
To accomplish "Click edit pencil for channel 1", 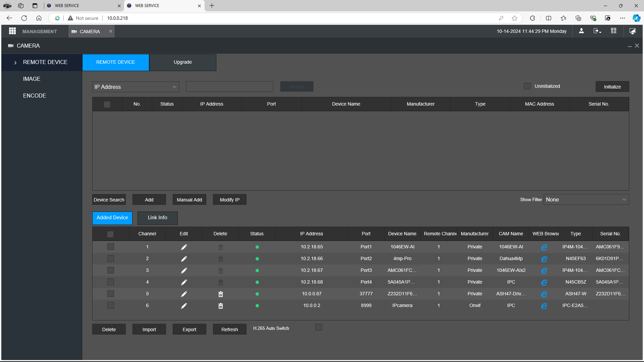I will (184, 247).
